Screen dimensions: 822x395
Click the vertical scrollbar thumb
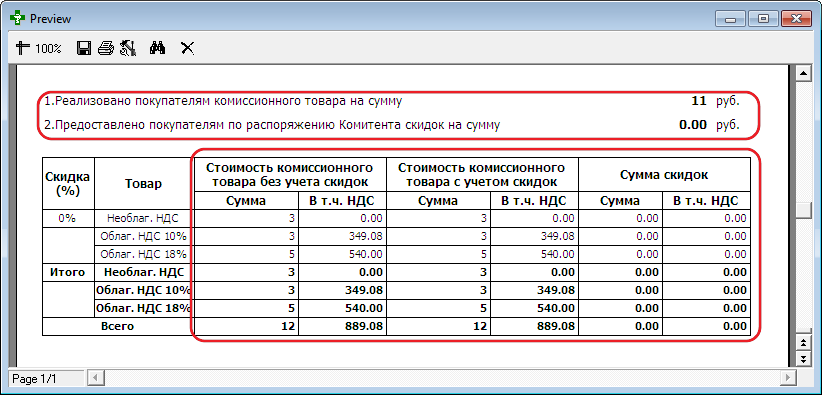click(803, 209)
